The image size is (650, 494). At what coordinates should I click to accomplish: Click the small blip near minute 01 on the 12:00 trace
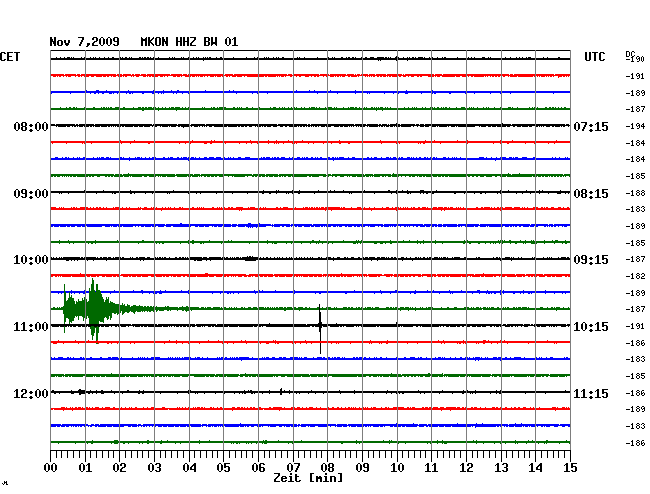pyautogui.click(x=81, y=392)
